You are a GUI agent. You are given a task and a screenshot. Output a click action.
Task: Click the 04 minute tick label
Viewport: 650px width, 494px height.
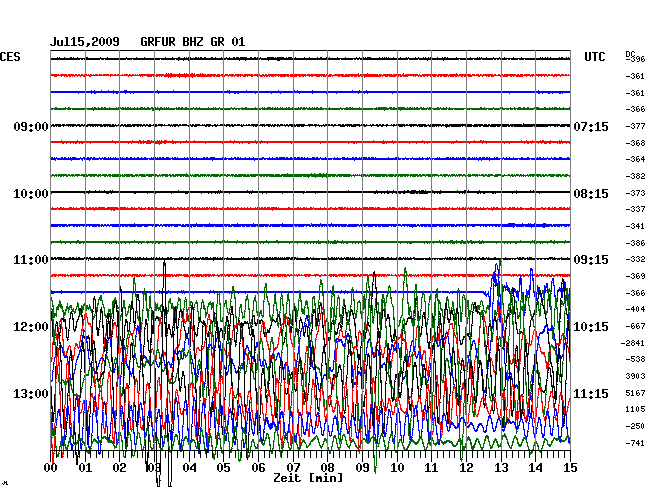[189, 468]
